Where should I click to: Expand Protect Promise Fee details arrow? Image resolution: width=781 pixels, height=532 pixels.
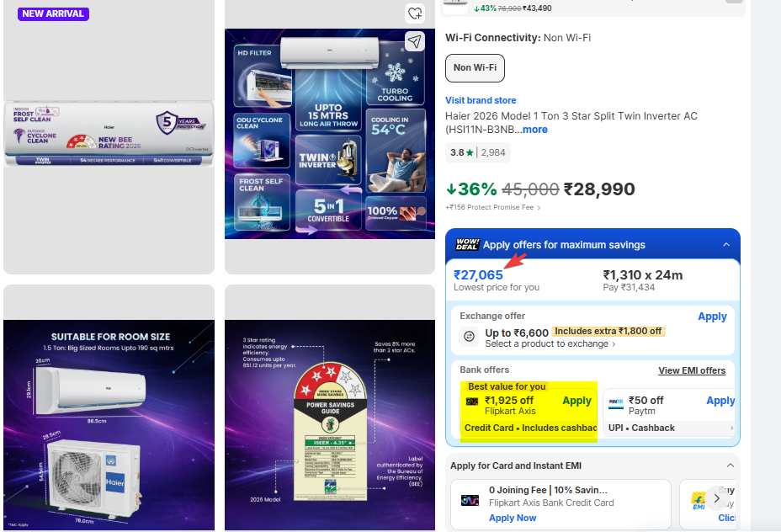point(539,208)
